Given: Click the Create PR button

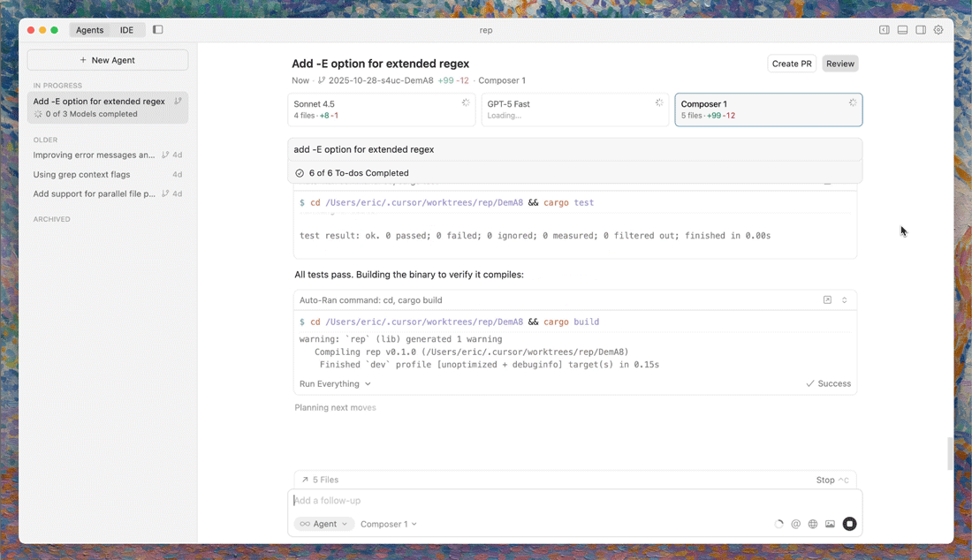Looking at the screenshot, I should pos(792,64).
